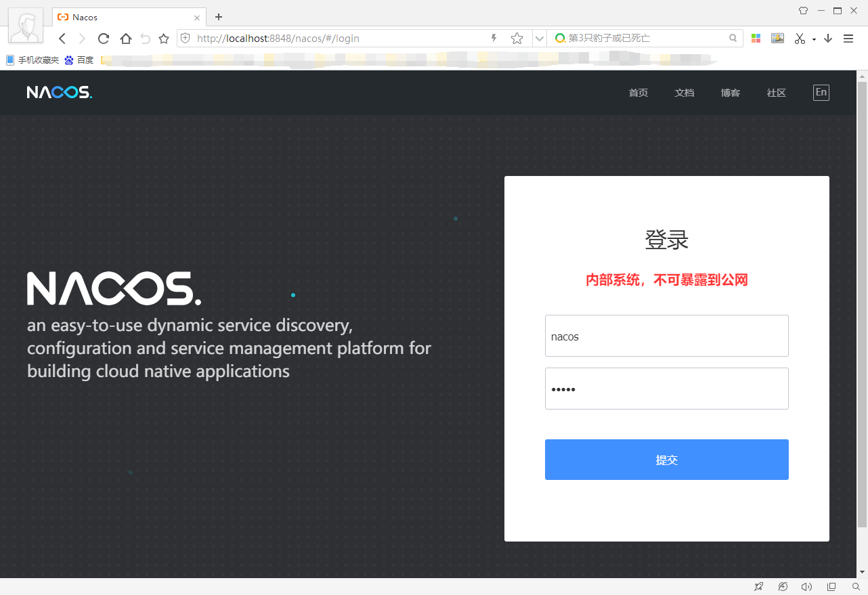Click the rocket accelerator status bar icon
Viewport: 868px width, 595px height.
tap(759, 586)
